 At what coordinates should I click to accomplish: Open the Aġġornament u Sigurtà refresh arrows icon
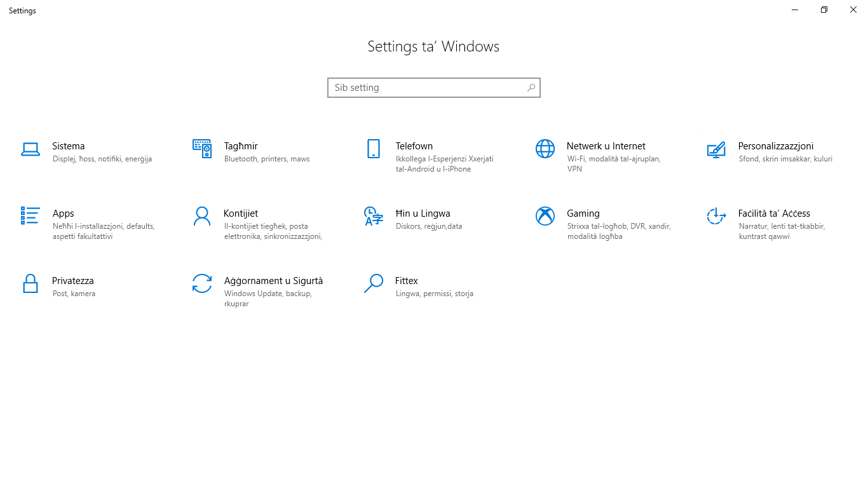click(x=202, y=283)
